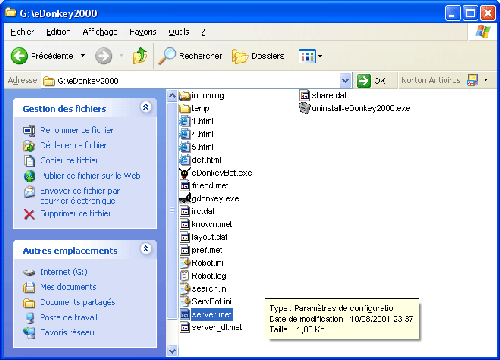This screenshot has width=500, height=360.
Task: Select the file known.met
Action: (206, 224)
